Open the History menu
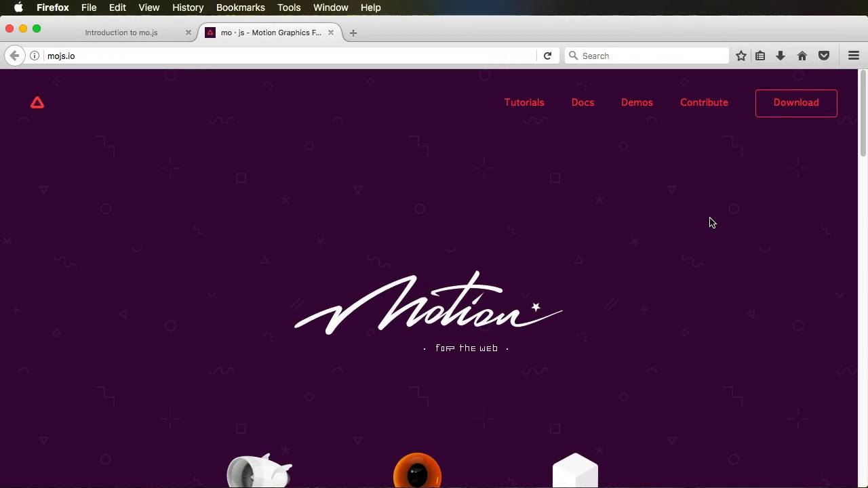 [188, 7]
